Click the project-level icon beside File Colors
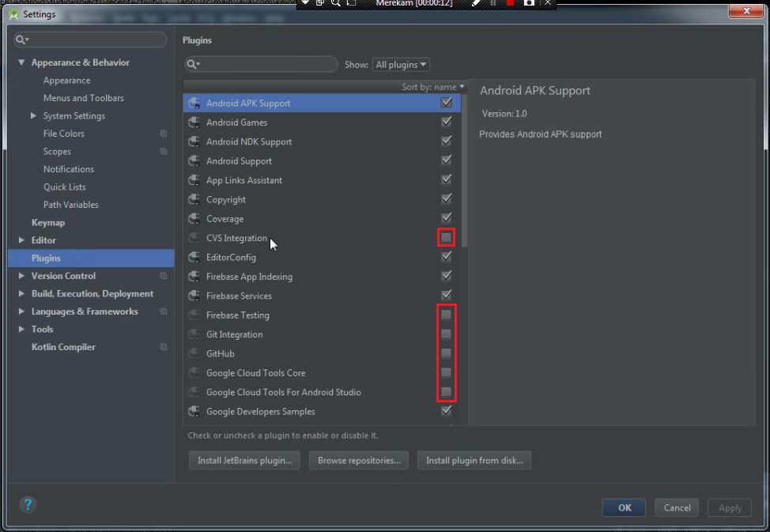The width and height of the screenshot is (770, 532). tap(164, 134)
